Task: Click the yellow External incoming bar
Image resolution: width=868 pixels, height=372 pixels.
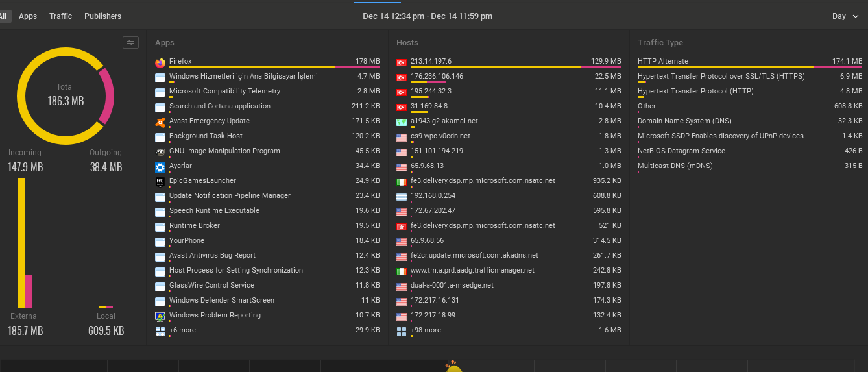Action: pyautogui.click(x=21, y=243)
